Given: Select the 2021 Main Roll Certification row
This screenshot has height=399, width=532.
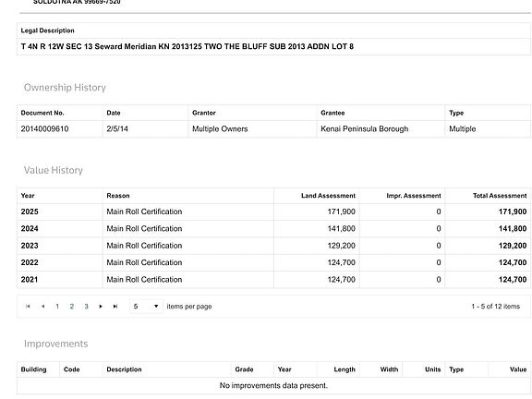Looking at the screenshot, I should (x=273, y=280).
